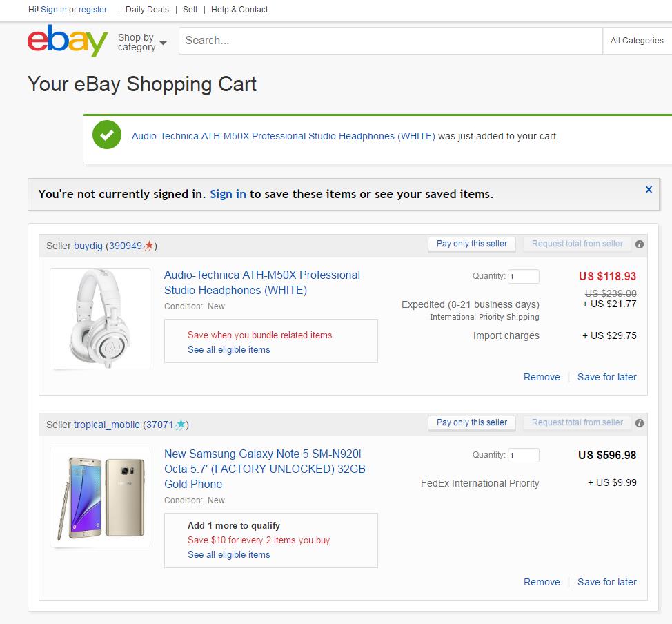Dismiss the sign-in notice with the X
672x624 pixels.
coord(648,189)
